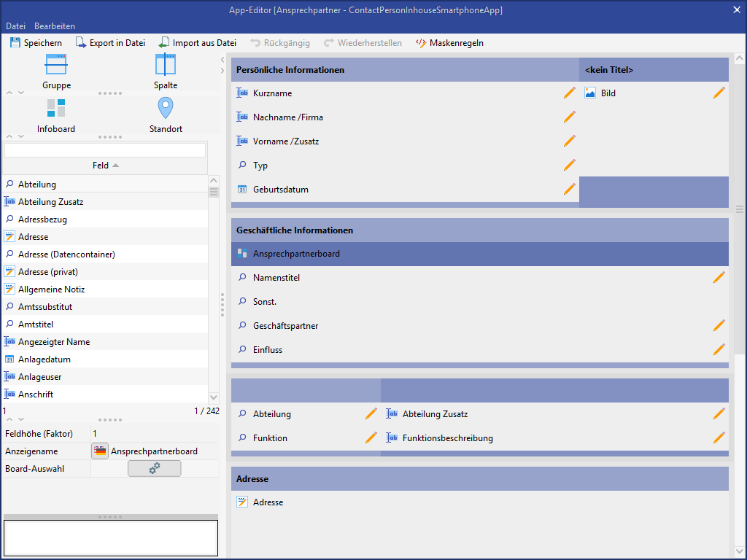This screenshot has width=747, height=560.
Task: Click Export in Datei
Action: tap(110, 43)
